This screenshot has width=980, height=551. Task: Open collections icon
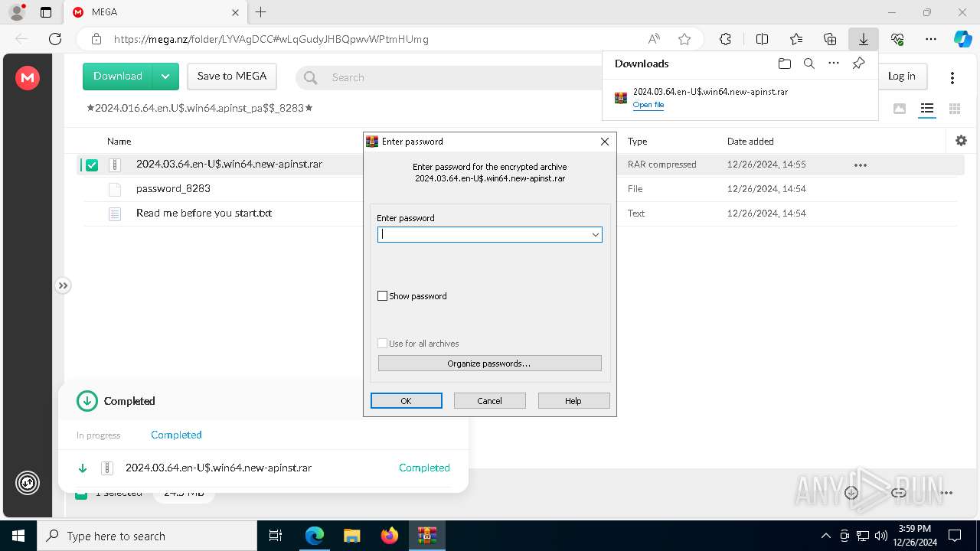click(830, 39)
